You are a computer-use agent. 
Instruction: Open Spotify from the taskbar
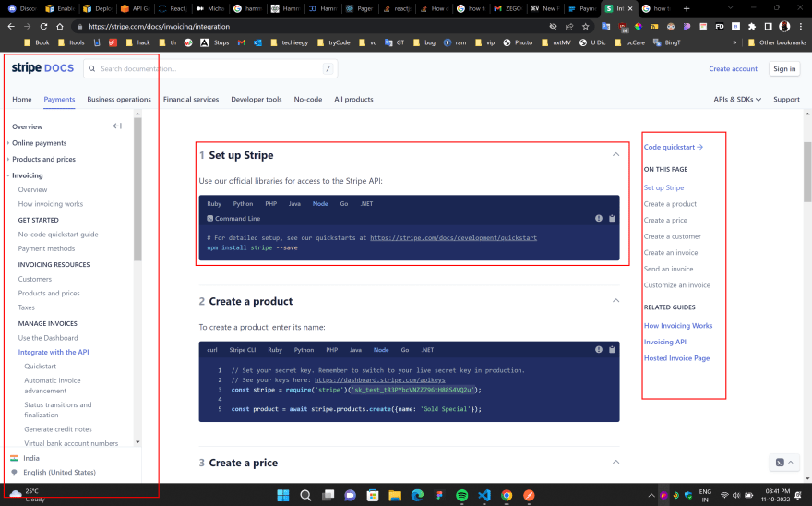point(462,495)
